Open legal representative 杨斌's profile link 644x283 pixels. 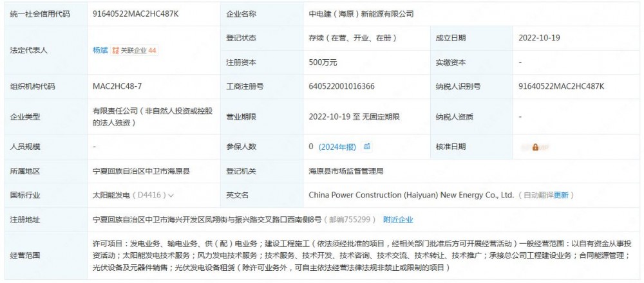click(100, 50)
